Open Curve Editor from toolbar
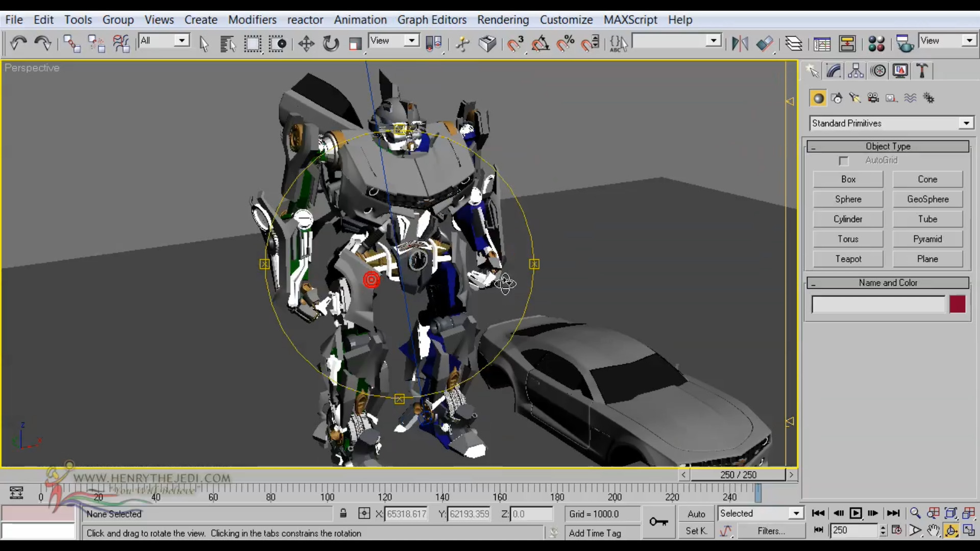Viewport: 980px width, 551px height. pyautogui.click(x=822, y=44)
